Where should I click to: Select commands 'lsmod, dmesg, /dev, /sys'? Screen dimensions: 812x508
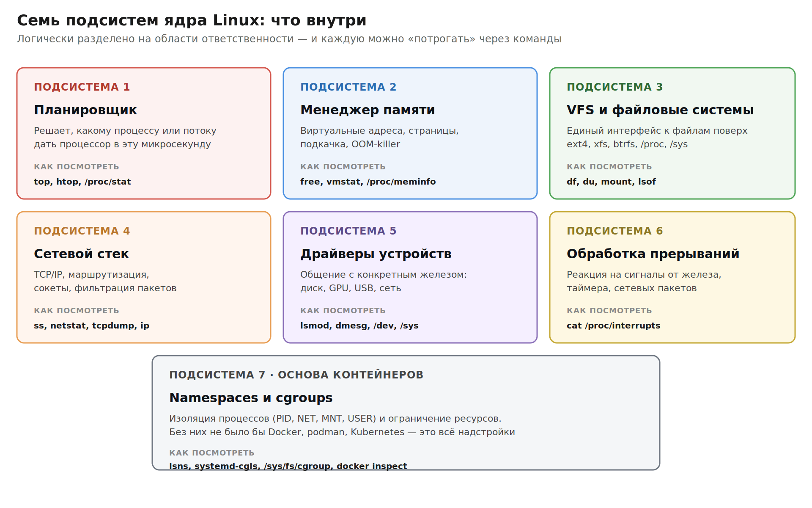click(359, 326)
